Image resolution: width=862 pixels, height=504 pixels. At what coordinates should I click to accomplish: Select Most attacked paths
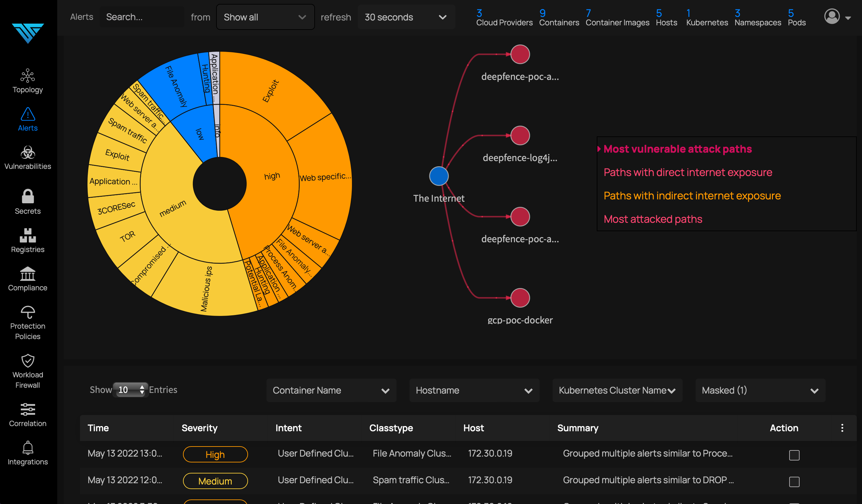[653, 219]
